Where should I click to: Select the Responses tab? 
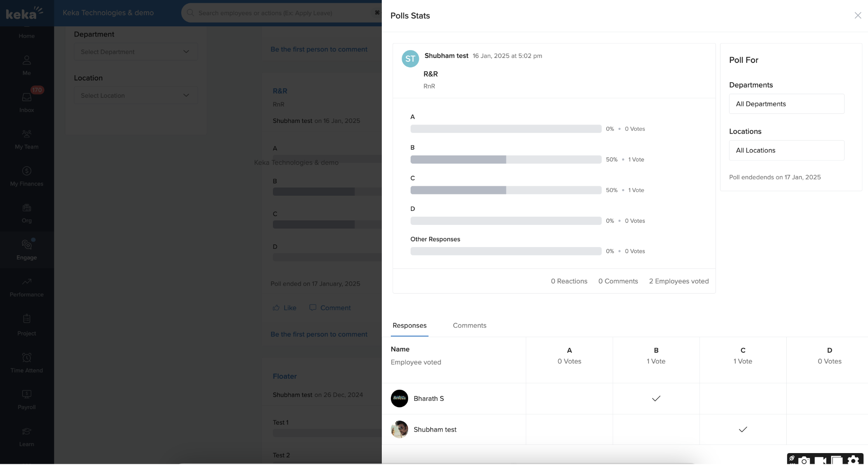409,326
